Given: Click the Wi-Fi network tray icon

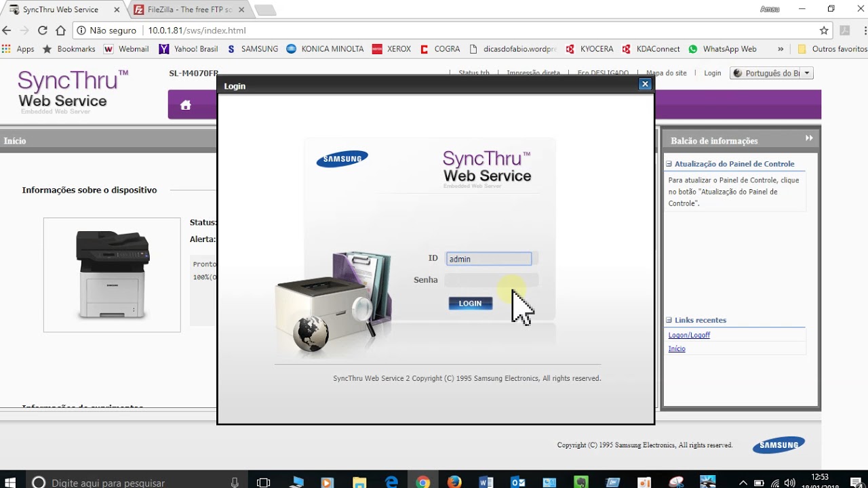Looking at the screenshot, I should (774, 483).
